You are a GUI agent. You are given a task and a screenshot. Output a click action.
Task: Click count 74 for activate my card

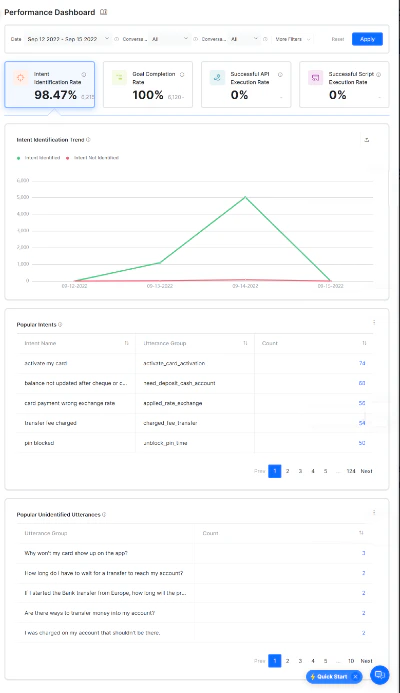[x=362, y=363]
